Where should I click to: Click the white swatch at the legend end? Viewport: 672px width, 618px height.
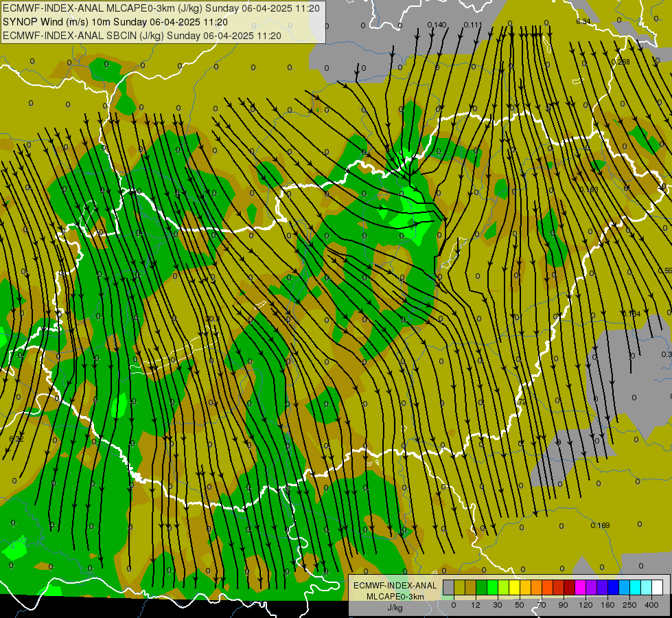(x=658, y=587)
